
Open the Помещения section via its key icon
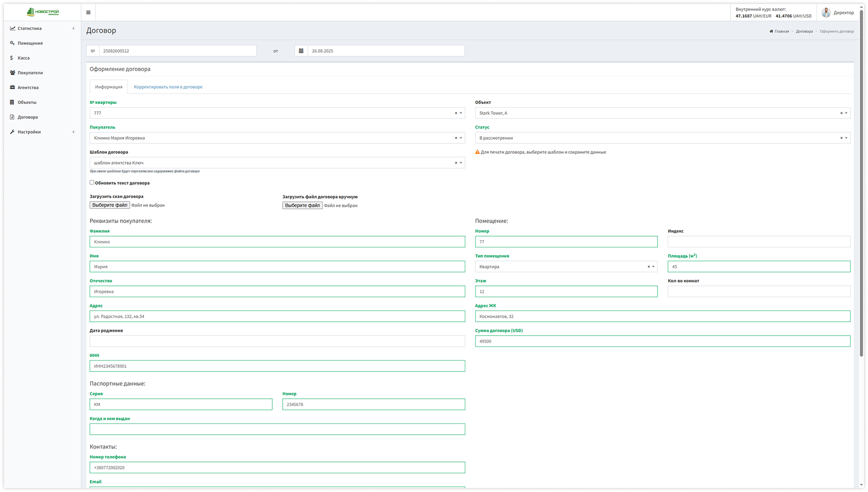(12, 43)
